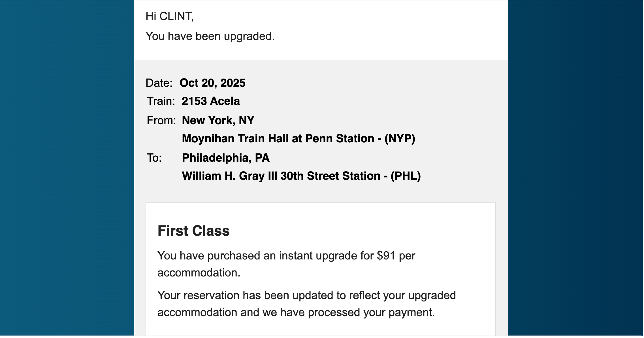Click the Moynihan Train Hall station name
The height and width of the screenshot is (338, 644).
278,139
